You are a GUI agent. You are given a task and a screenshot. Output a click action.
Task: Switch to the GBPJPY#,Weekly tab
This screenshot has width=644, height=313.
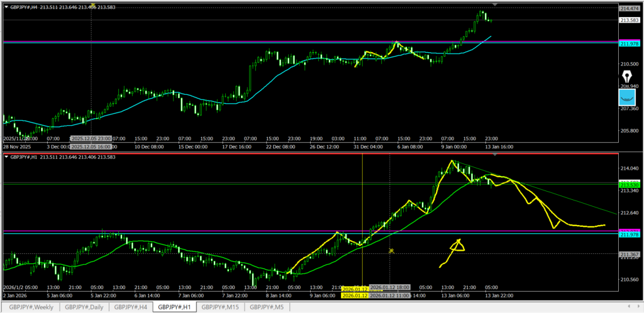[x=31, y=307]
